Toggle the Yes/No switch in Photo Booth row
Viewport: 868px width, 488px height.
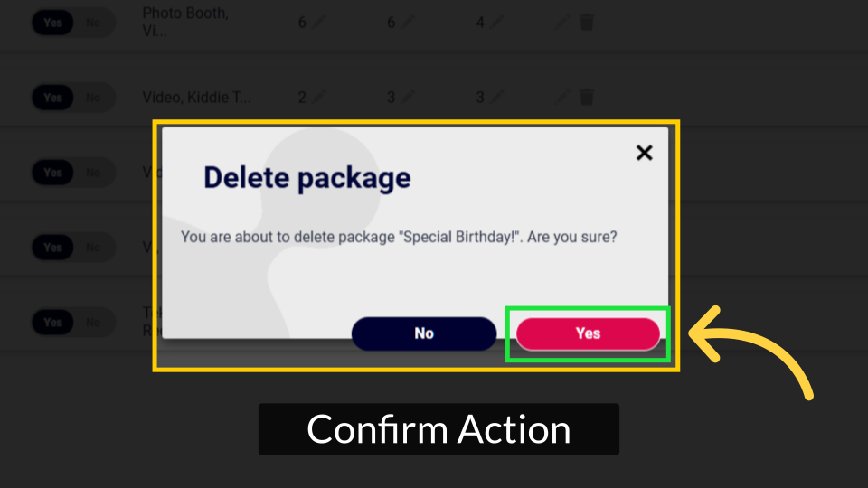(x=73, y=23)
